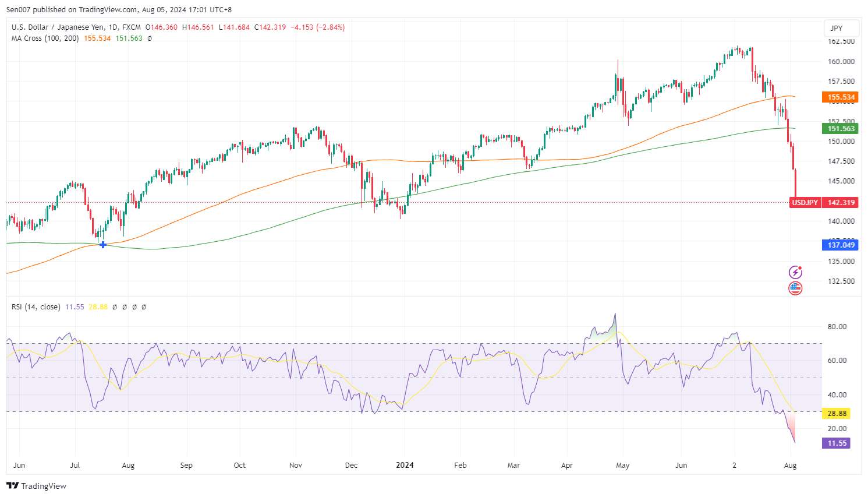Click the blue 137.049 price label

(841, 245)
